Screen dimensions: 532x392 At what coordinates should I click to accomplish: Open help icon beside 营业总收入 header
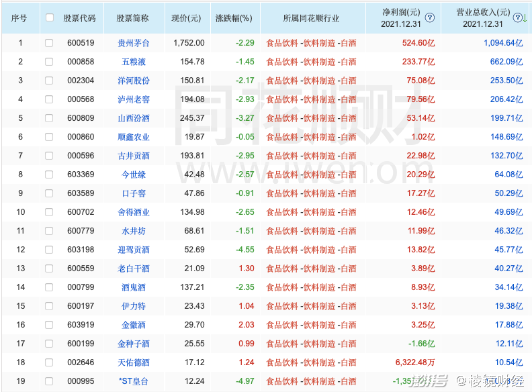[517, 17]
